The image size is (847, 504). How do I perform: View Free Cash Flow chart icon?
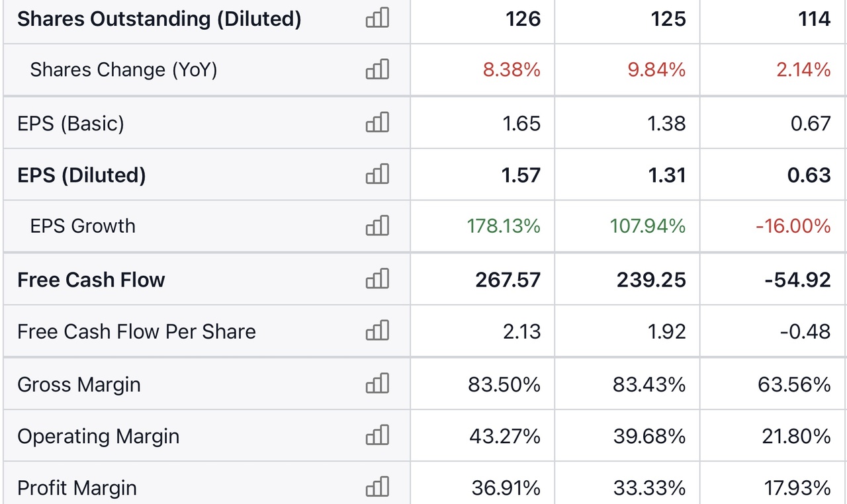377,279
